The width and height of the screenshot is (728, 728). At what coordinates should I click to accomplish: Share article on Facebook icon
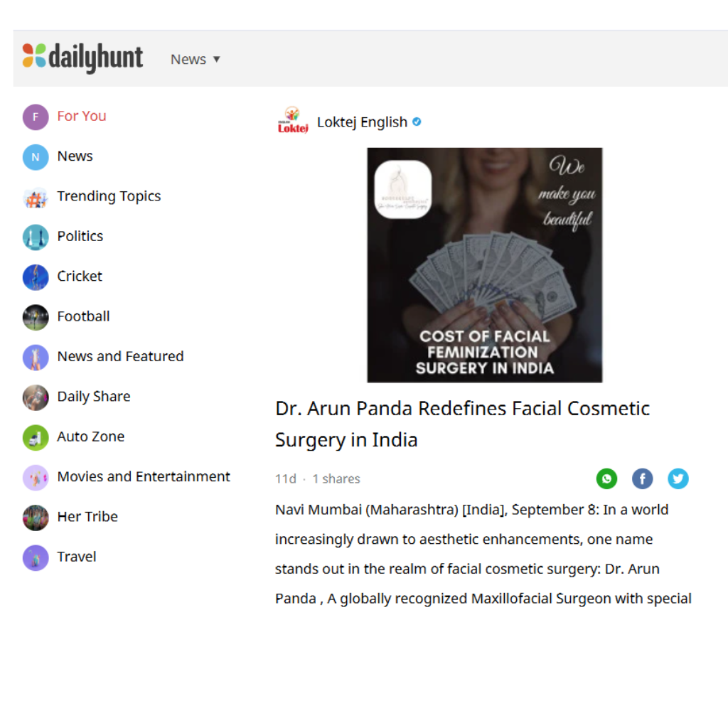coord(642,478)
